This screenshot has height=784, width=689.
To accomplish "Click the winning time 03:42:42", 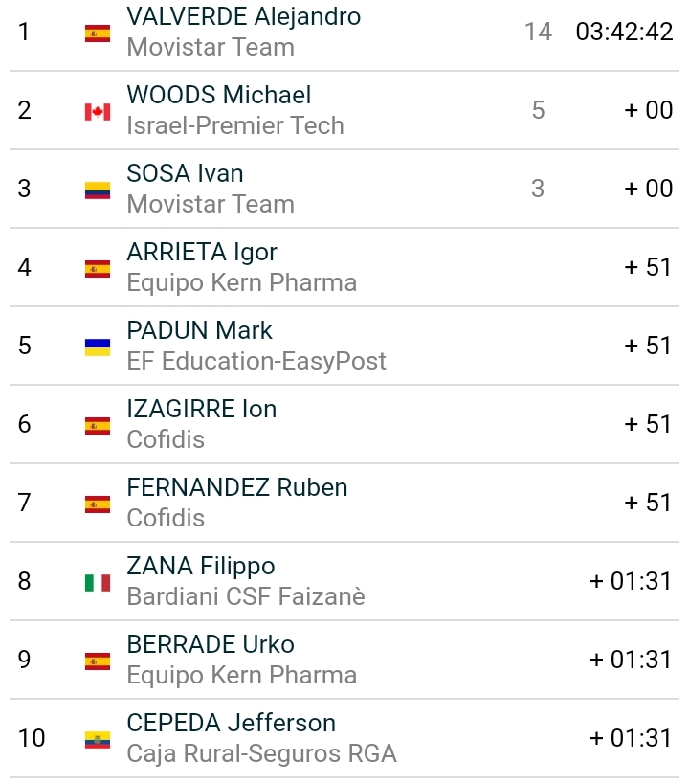I will [624, 32].
